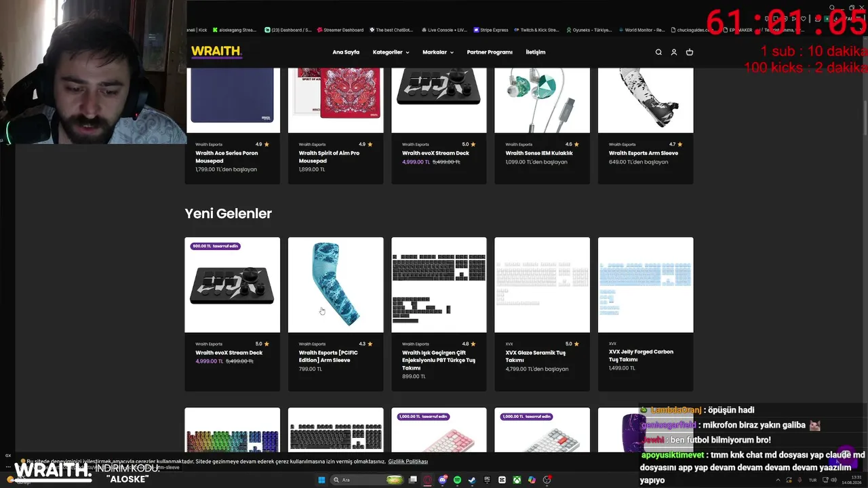
Task: Click the black-white arm sleeve image
Action: point(646,100)
